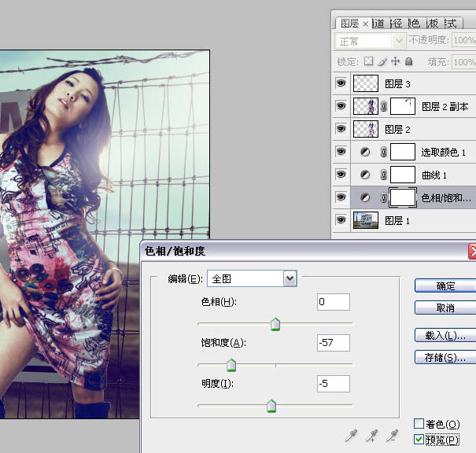Click the lock all padlock icon
This screenshot has width=476, height=453.
409,61
